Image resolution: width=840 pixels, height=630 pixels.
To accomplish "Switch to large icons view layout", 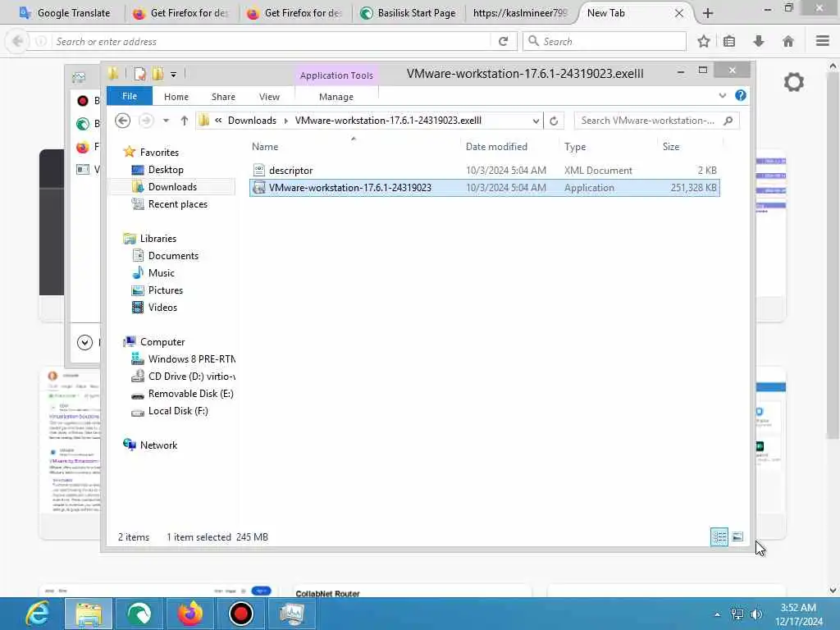I will [737, 536].
